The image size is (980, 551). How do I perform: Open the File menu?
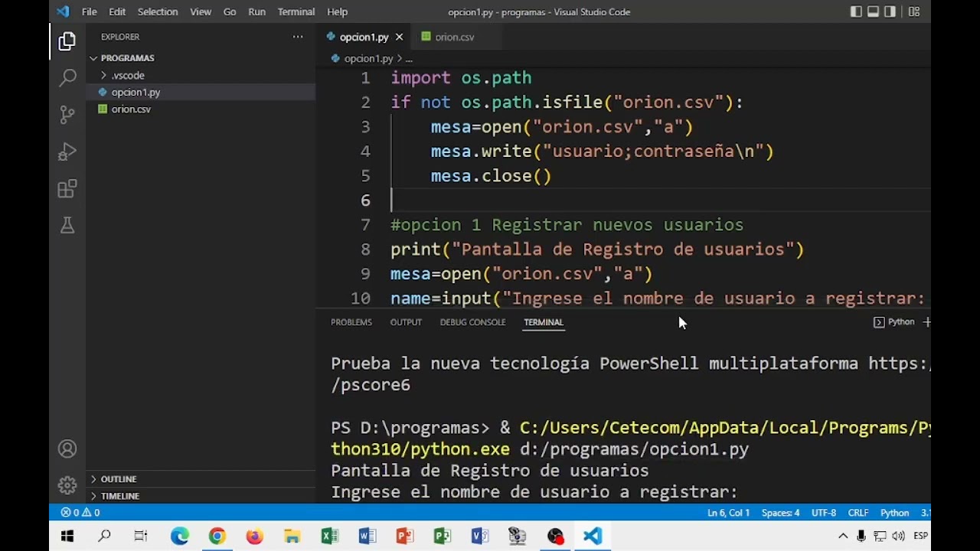[x=90, y=11]
